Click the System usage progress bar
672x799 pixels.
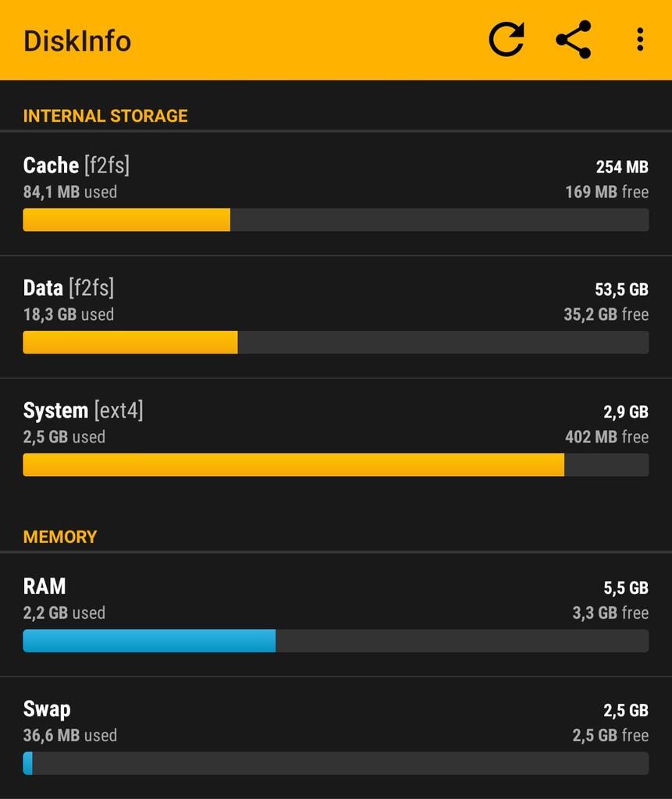(x=336, y=465)
